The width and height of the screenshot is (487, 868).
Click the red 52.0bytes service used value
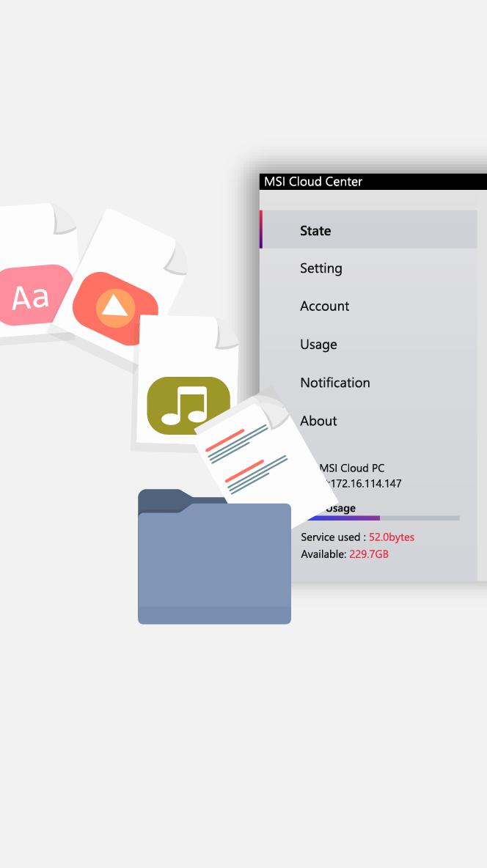[x=391, y=537]
